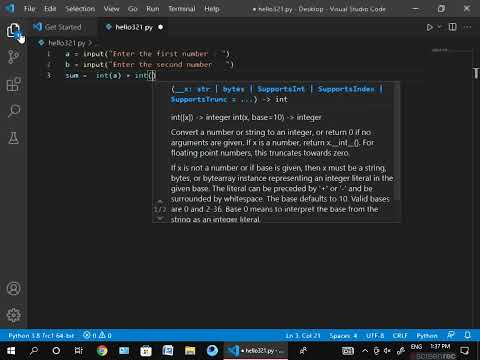Click the editor minimap

[447, 51]
